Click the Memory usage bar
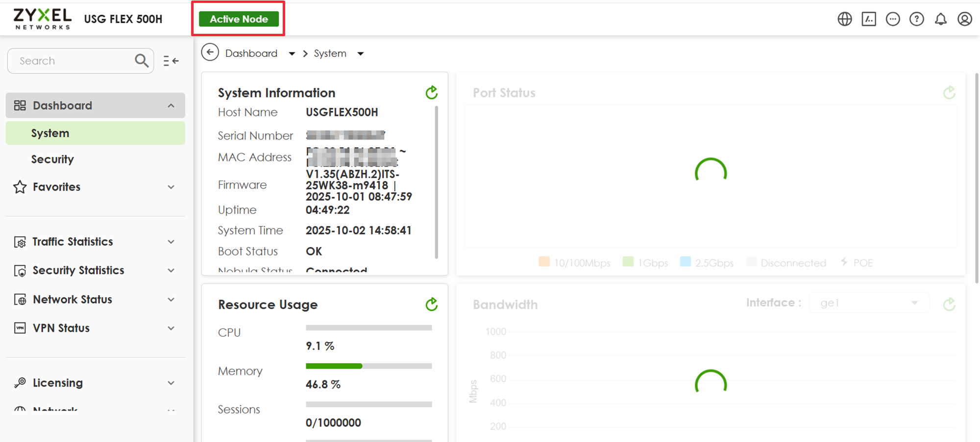The height and width of the screenshot is (442, 980). (x=369, y=366)
